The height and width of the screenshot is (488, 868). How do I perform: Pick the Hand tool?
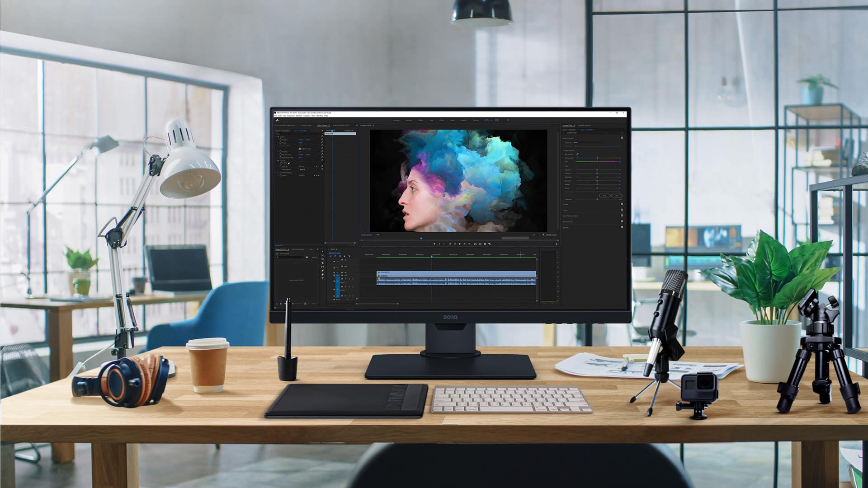pos(323,274)
